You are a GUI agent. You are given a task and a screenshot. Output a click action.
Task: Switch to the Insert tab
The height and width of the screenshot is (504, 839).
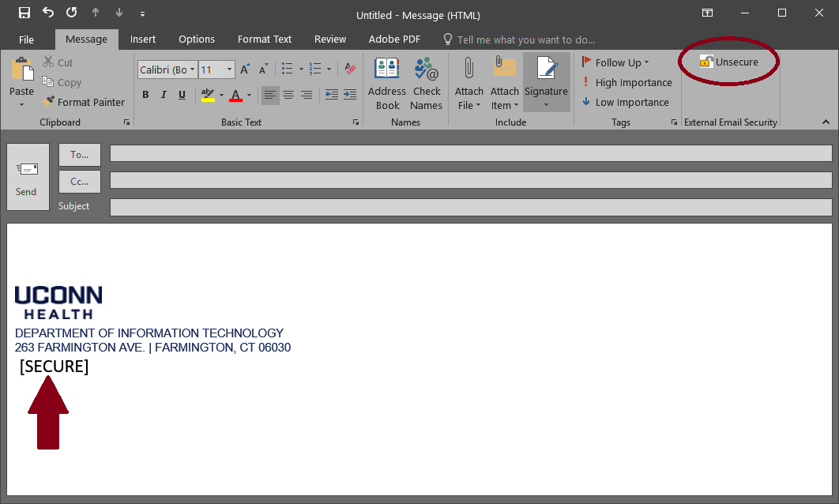(x=143, y=39)
